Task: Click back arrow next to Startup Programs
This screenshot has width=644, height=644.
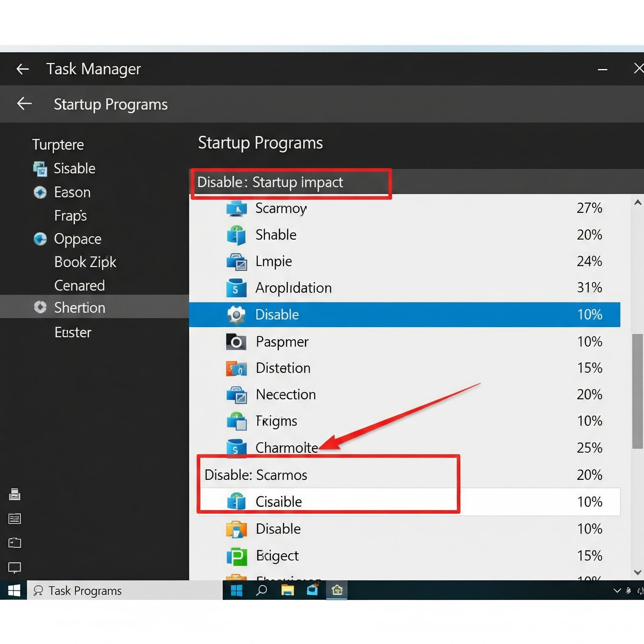Action: coord(24,104)
